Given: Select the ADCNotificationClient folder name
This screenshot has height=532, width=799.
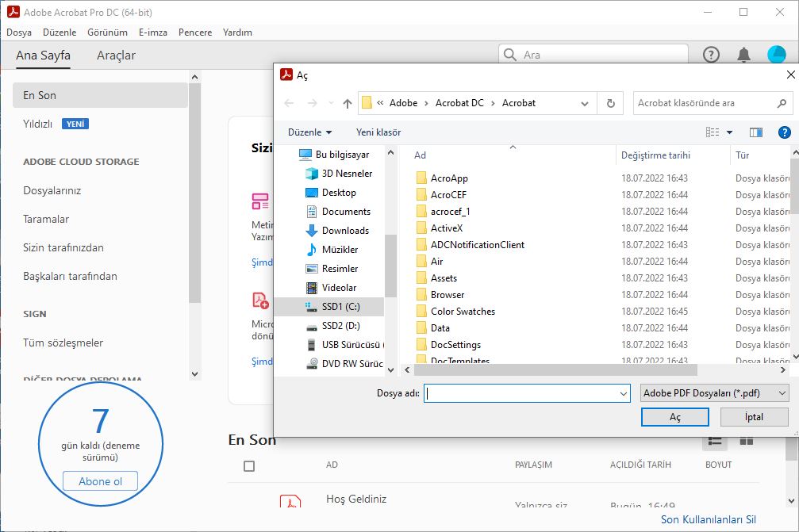Looking at the screenshot, I should click(478, 245).
